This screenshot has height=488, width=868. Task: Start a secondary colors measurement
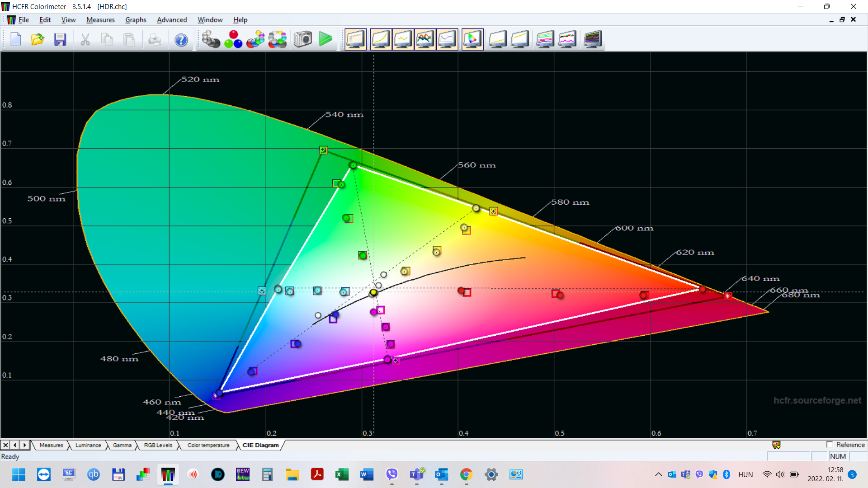point(255,39)
